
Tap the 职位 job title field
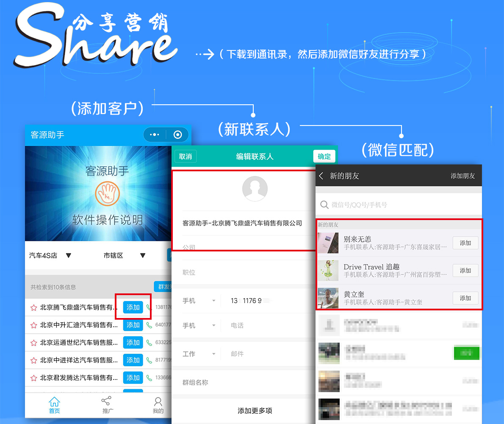pos(244,273)
